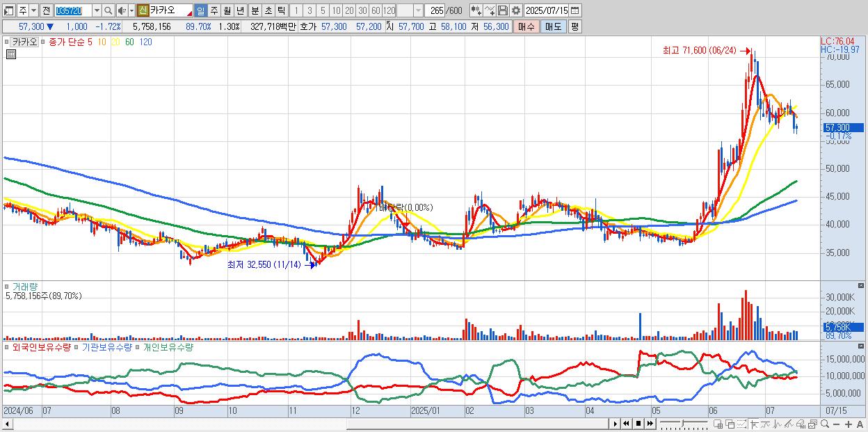Toggle the 거래량 volume indicator checkbox
This screenshot has width=868, height=432.
click(6, 286)
